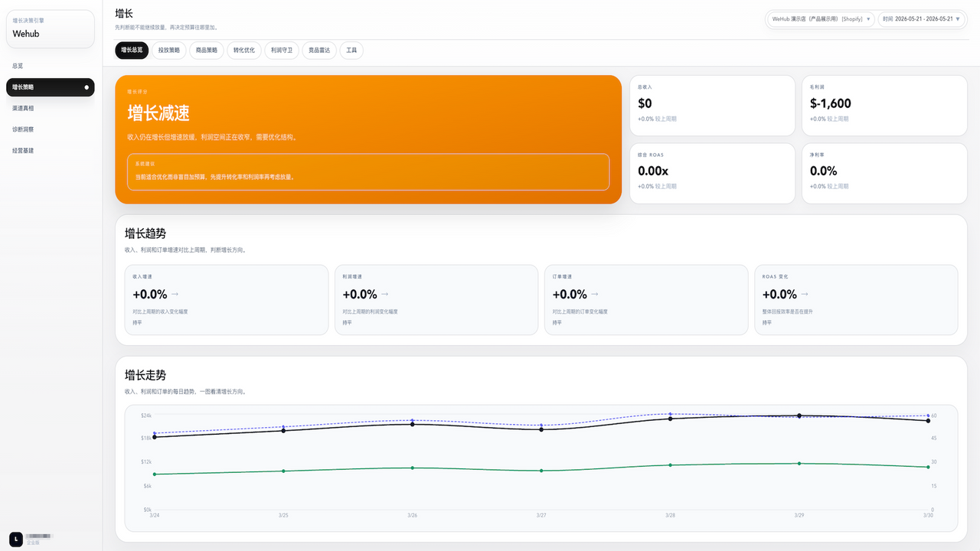
Task: Click the dropdown arrow on the date range
Action: [x=958, y=19]
